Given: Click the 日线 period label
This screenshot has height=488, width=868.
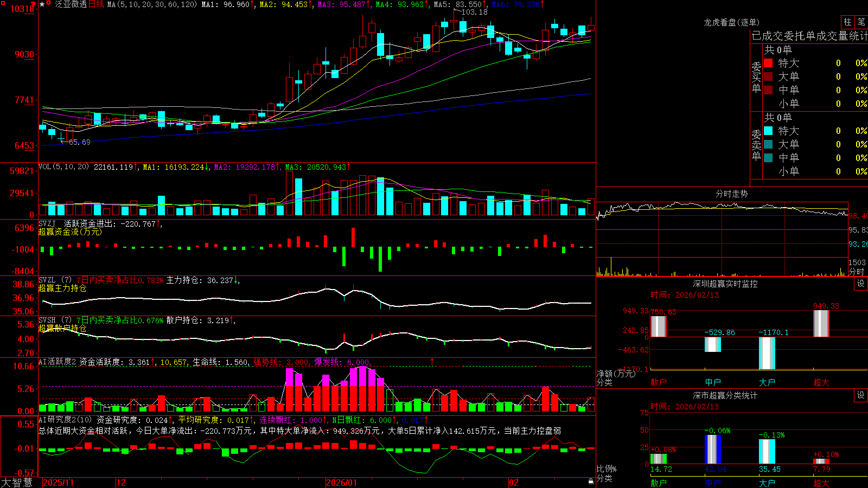Looking at the screenshot, I should tap(96, 4).
